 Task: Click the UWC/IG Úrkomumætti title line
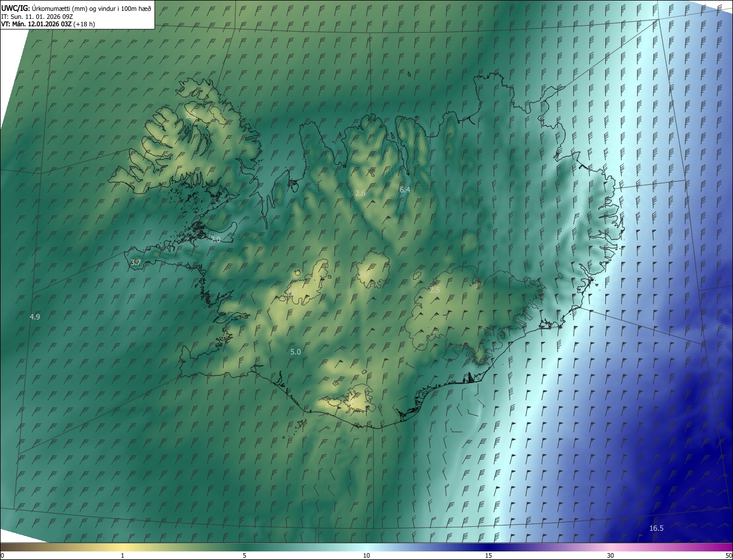click(x=76, y=8)
